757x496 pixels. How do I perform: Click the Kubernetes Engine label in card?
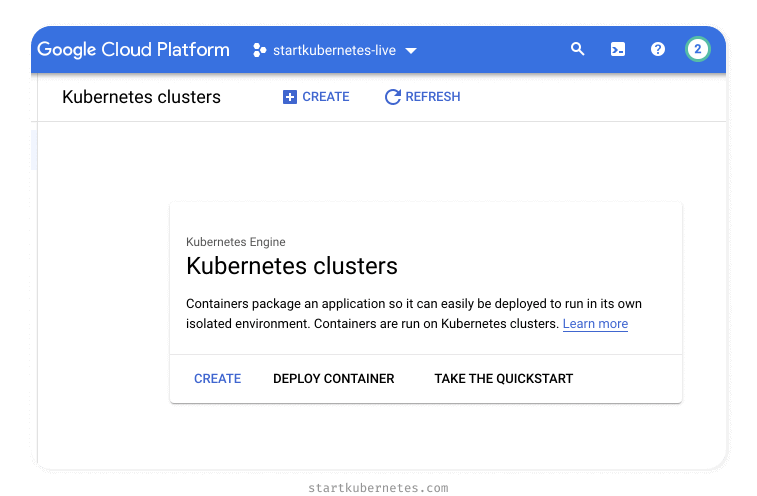[x=235, y=242]
